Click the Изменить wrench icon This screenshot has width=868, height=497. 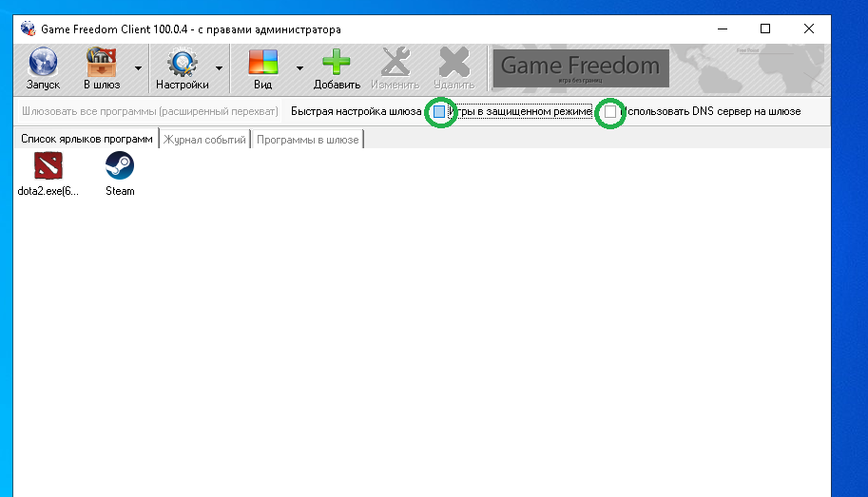tap(395, 62)
